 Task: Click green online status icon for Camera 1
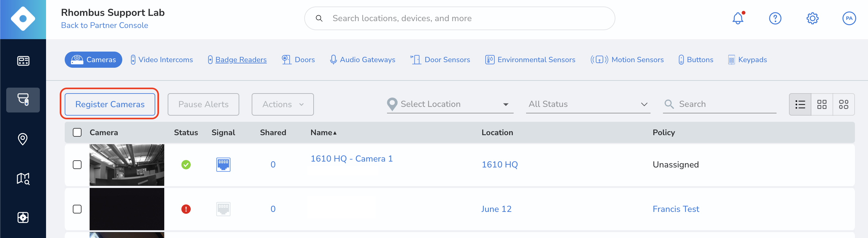coord(186,165)
